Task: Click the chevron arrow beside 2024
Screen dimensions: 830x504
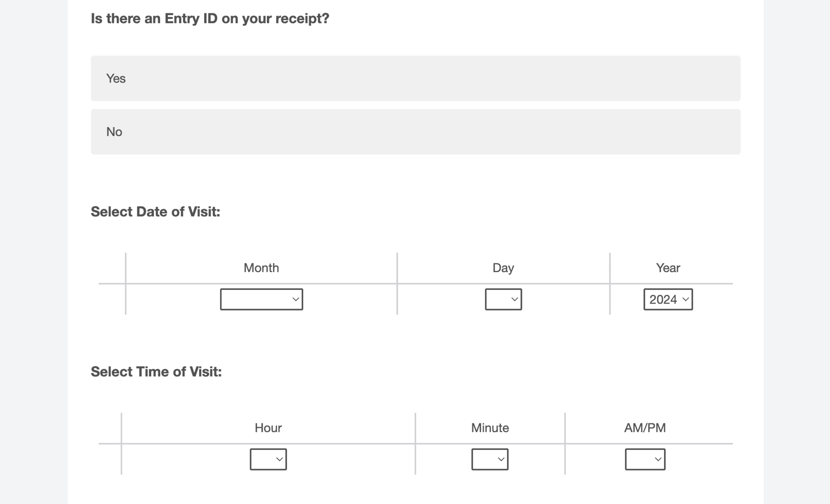Action: 685,299
